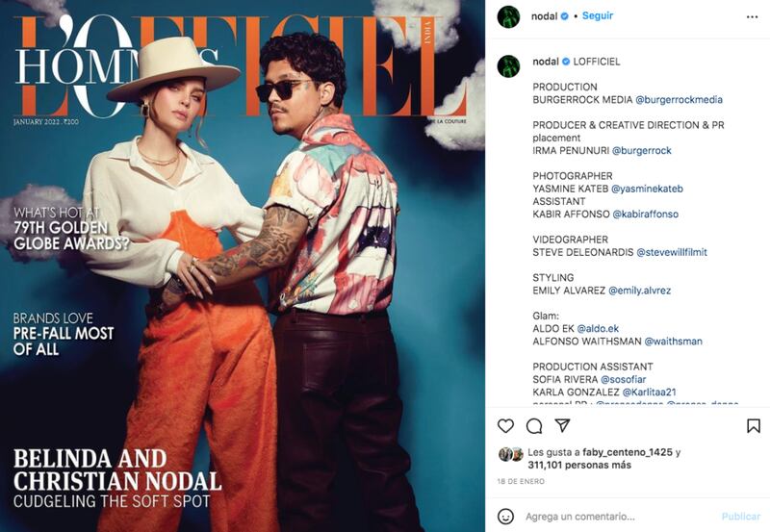770x532 pixels.
Task: Go to @stevewillfilmit videographer profile
Action: point(672,252)
